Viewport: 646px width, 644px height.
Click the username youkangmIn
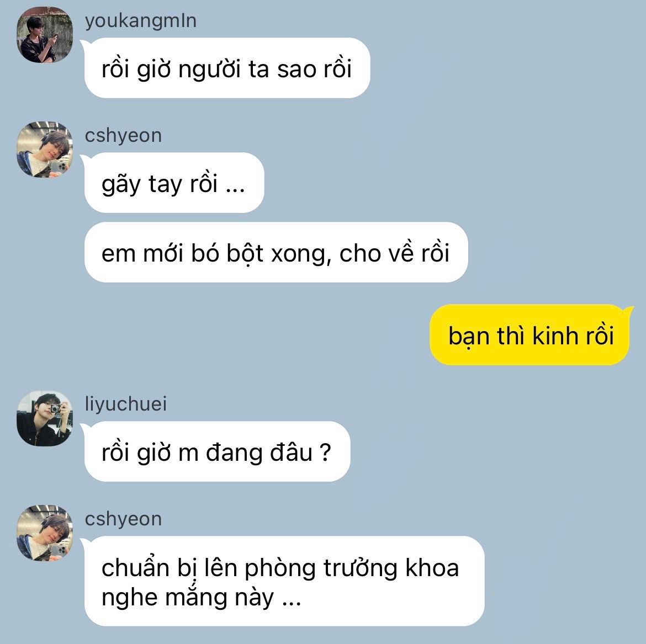pyautogui.click(x=140, y=20)
